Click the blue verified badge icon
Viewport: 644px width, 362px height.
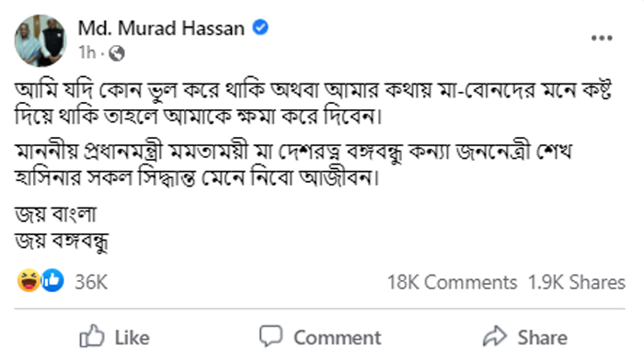tap(260, 28)
